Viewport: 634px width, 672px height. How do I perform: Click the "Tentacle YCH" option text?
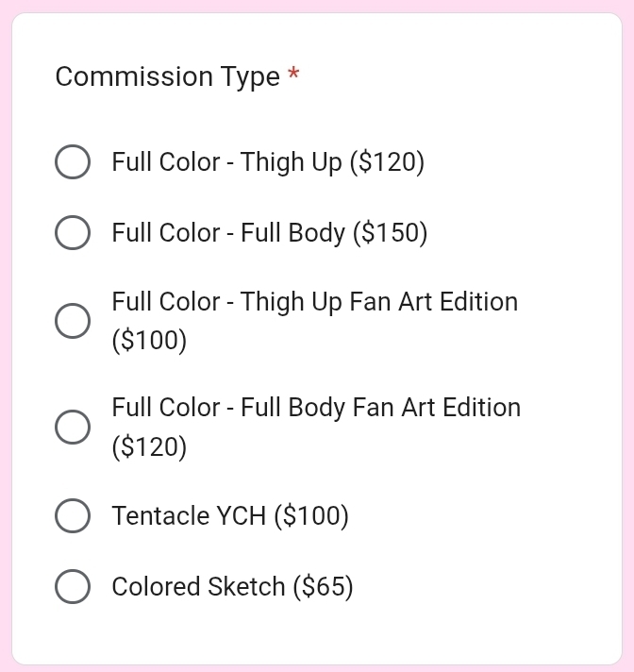(x=189, y=516)
